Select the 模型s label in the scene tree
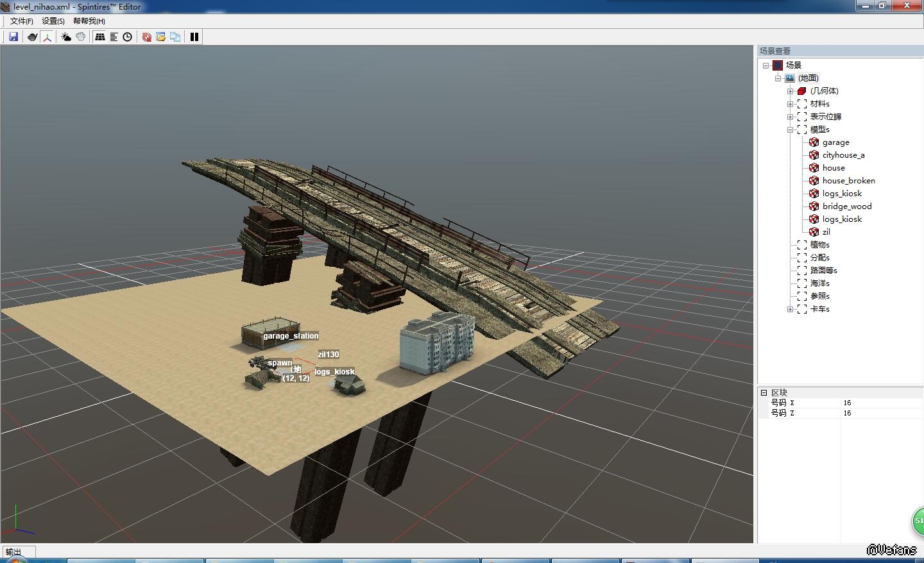The width and height of the screenshot is (924, 563). [x=819, y=130]
